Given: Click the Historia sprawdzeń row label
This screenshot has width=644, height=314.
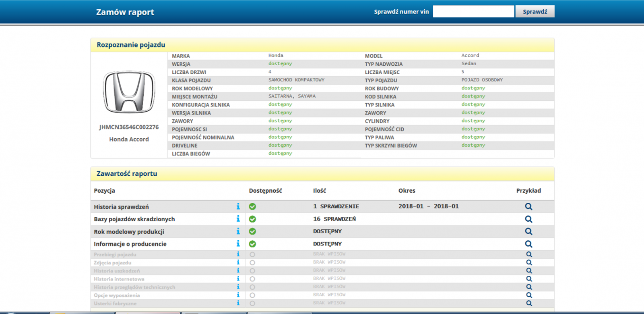Looking at the screenshot, I should point(121,207).
